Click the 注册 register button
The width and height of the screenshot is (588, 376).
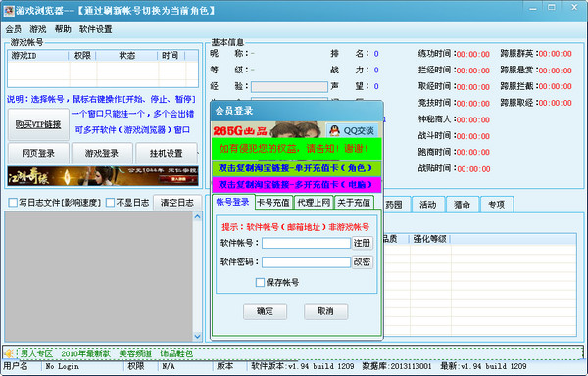tap(362, 243)
